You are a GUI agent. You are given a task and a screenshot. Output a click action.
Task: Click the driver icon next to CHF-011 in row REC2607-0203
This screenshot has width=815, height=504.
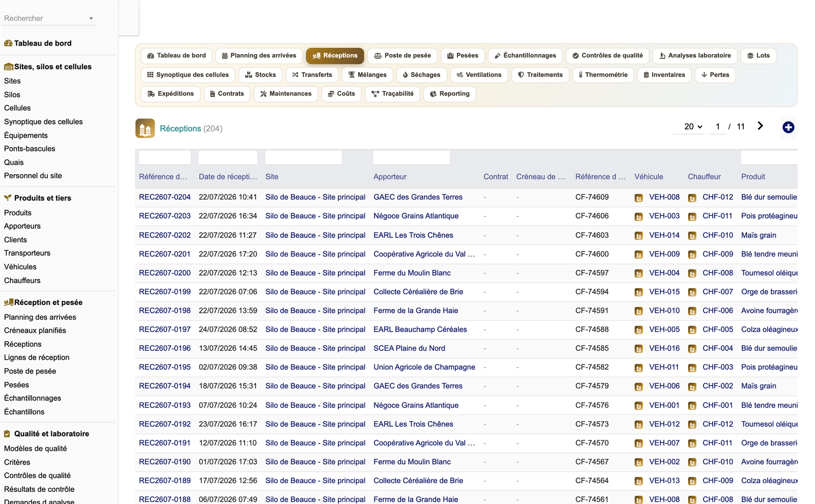click(x=692, y=216)
